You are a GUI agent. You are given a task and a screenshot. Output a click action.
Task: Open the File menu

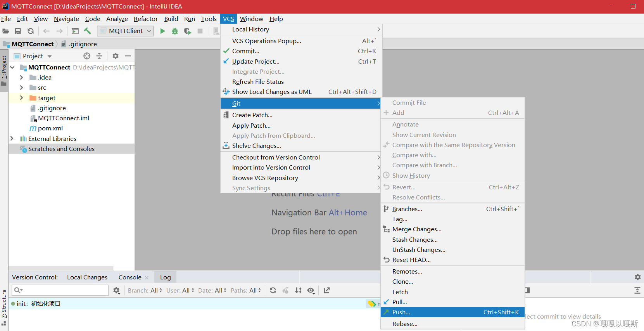(6, 19)
